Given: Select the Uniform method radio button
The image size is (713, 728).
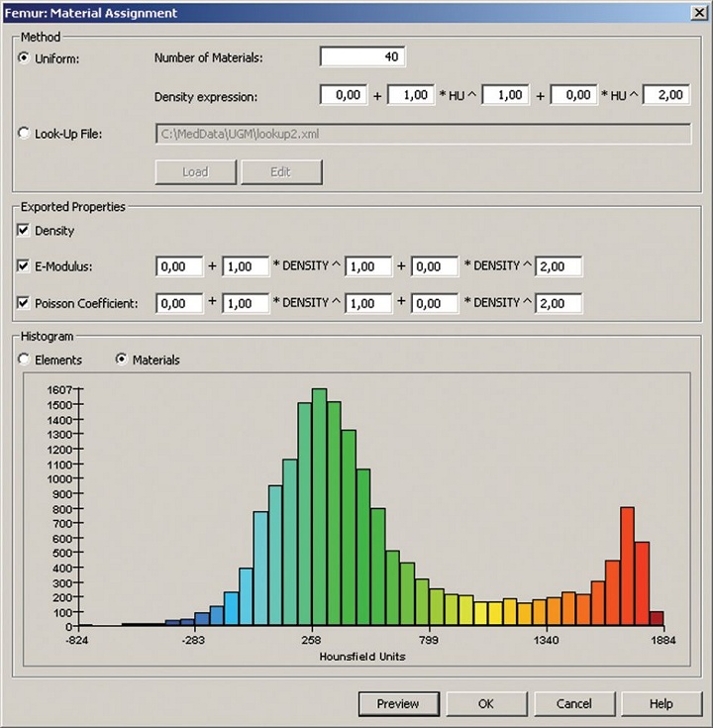Looking at the screenshot, I should pyautogui.click(x=25, y=58).
